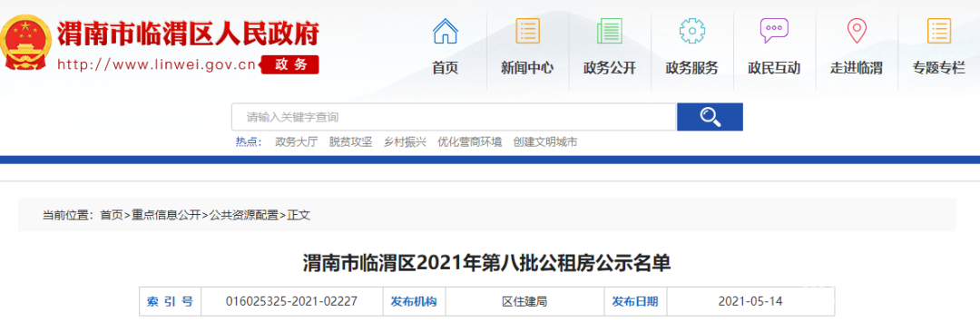
Task: Open the 脱贫攻坚 hot topic link
Action: [350, 142]
